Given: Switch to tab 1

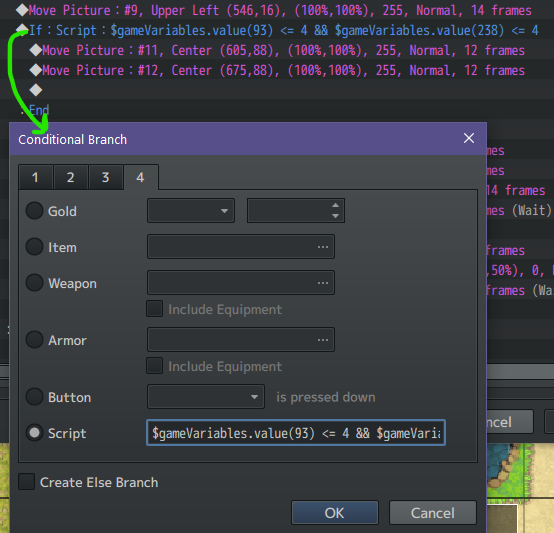Looking at the screenshot, I should [35, 177].
